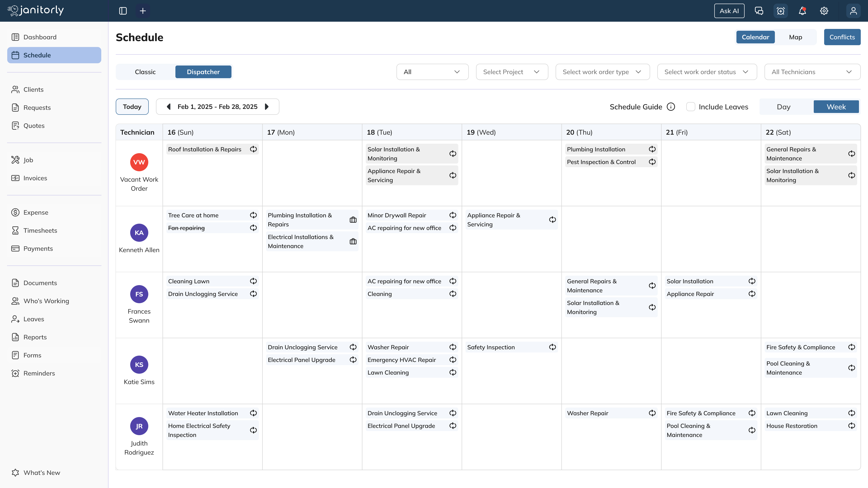Click recurring icon on Drain Unclogging Service for Frances Swann
Image resolution: width=868 pixels, height=488 pixels.
(253, 294)
